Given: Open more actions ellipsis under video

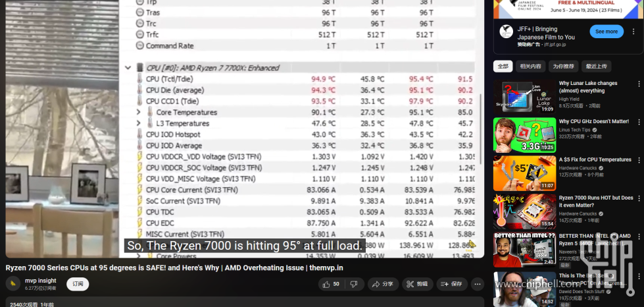Looking at the screenshot, I should [x=478, y=284].
